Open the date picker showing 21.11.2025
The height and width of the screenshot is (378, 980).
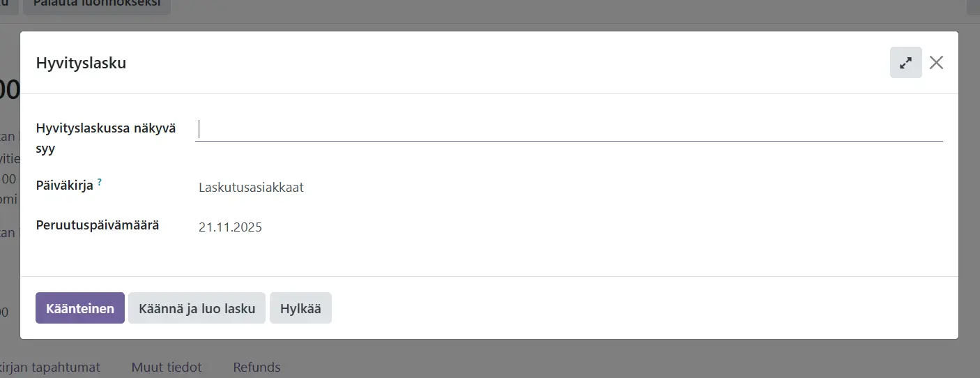click(x=230, y=227)
